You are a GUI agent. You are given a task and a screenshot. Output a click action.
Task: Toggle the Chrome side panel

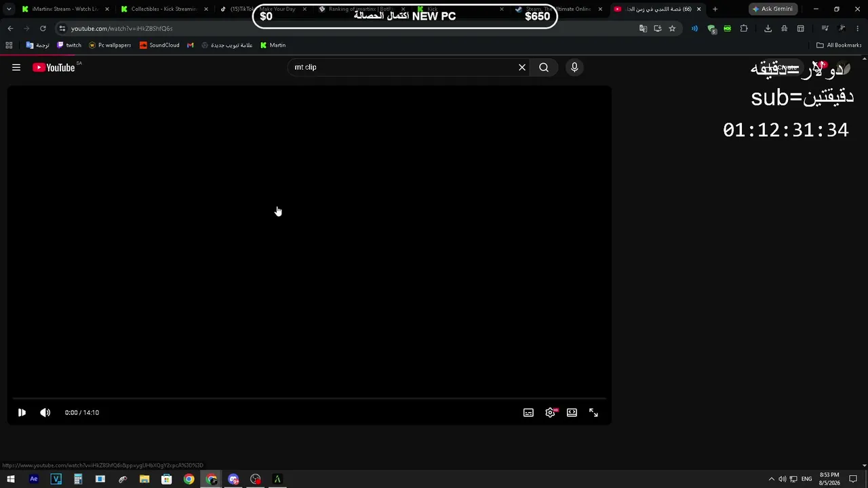800,28
